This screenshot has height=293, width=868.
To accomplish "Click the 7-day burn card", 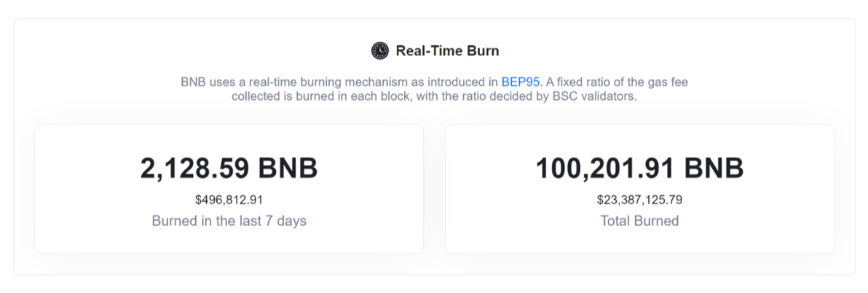I will pos(229,189).
